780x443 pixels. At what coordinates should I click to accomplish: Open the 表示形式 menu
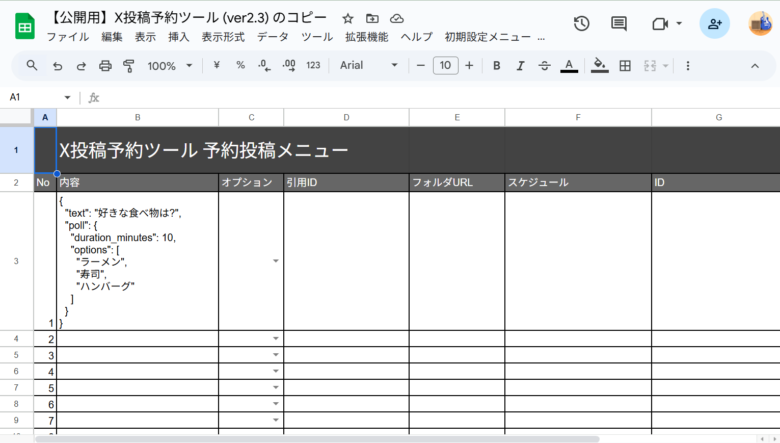pyautogui.click(x=223, y=37)
